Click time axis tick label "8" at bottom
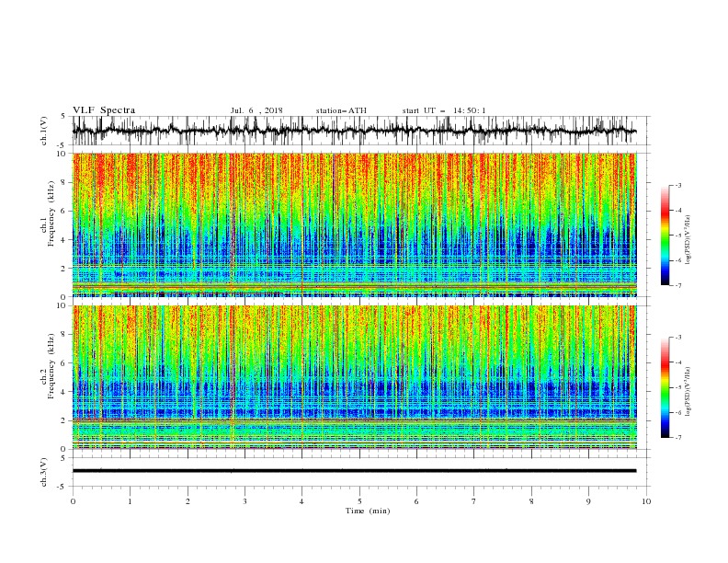This screenshot has height=563, width=728. click(x=531, y=501)
